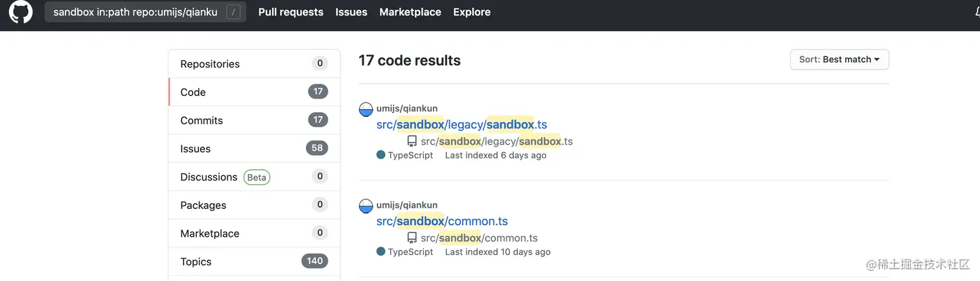
Task: Open the GitHub home logo
Action: [21, 12]
